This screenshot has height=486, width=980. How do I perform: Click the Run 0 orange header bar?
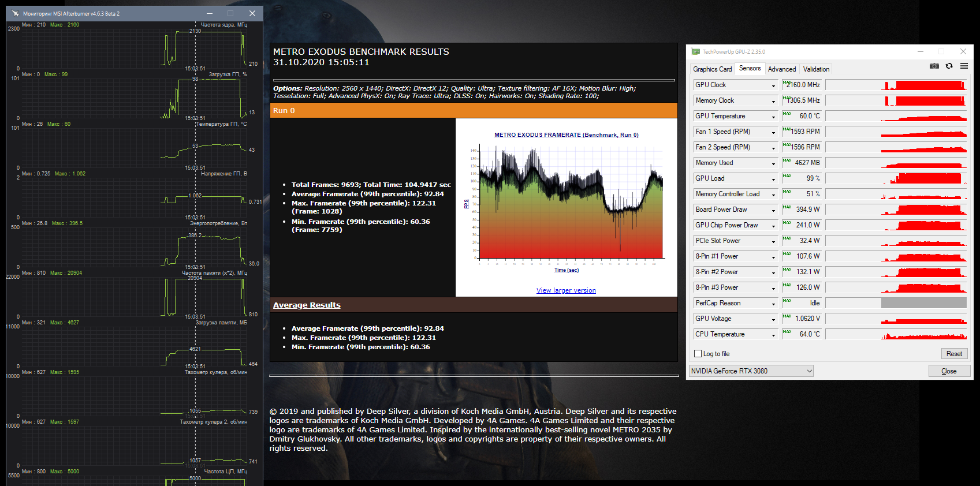[474, 110]
